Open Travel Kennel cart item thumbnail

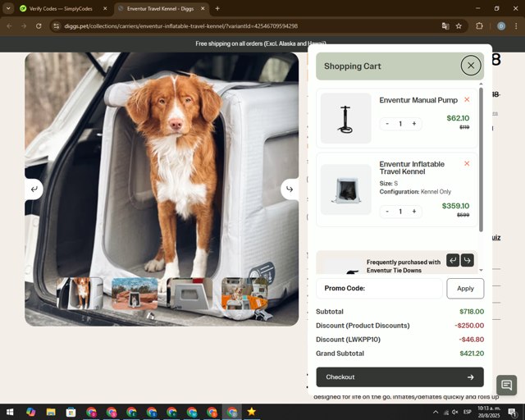click(346, 189)
